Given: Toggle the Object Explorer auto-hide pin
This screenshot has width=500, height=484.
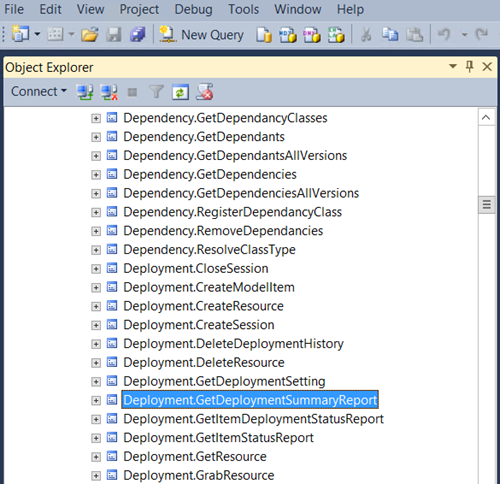Looking at the screenshot, I should point(470,67).
